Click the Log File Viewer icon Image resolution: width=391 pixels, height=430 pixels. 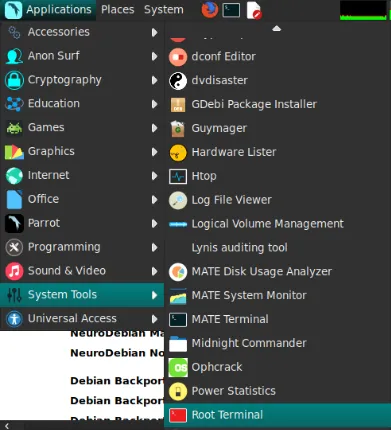pyautogui.click(x=178, y=200)
